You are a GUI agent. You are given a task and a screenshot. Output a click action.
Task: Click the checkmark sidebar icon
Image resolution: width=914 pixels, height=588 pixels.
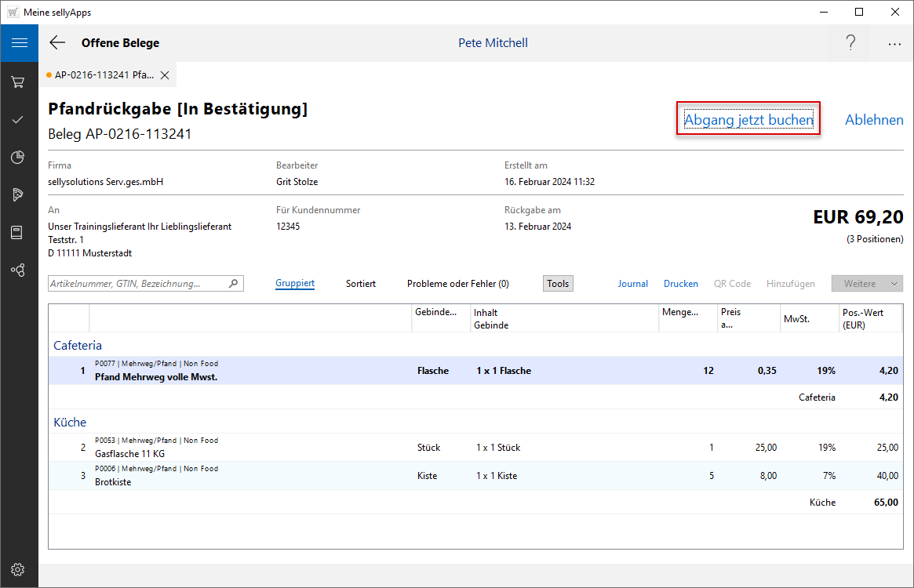click(x=19, y=119)
